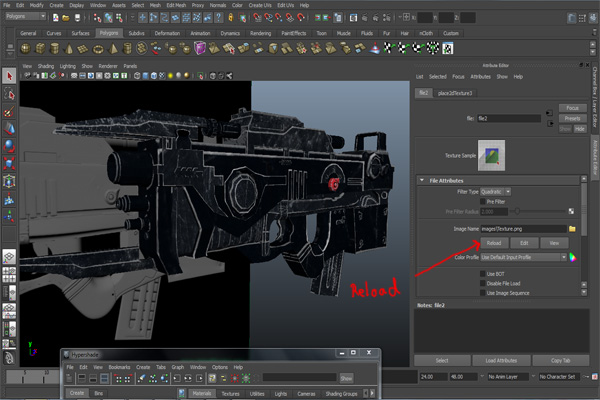
Task: Enable the Use BOT checkbox
Action: pyautogui.click(x=483, y=274)
